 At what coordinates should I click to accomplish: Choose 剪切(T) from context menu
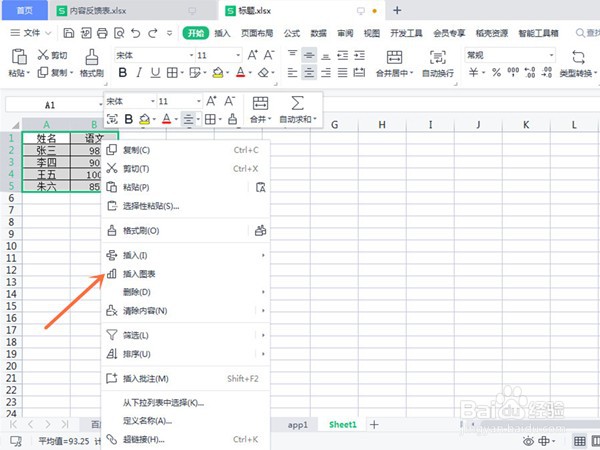186,168
